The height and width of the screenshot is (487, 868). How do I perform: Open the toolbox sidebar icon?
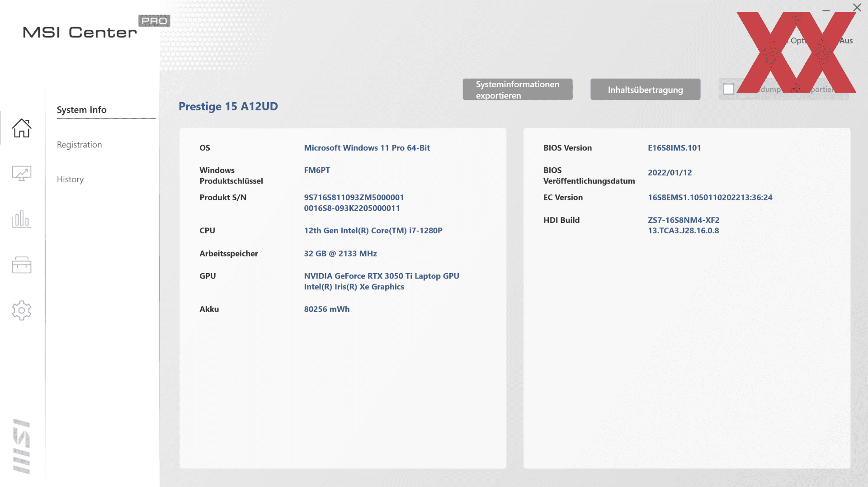pyautogui.click(x=21, y=265)
